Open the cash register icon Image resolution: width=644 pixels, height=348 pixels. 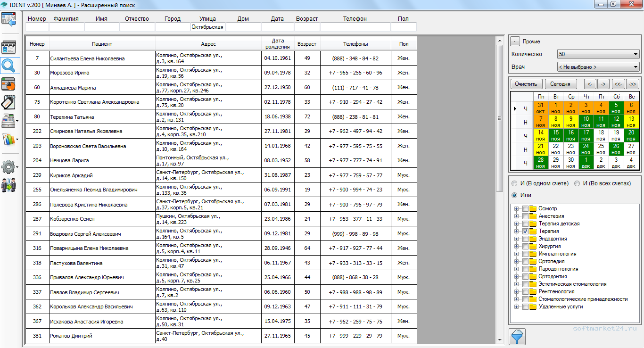(8, 121)
